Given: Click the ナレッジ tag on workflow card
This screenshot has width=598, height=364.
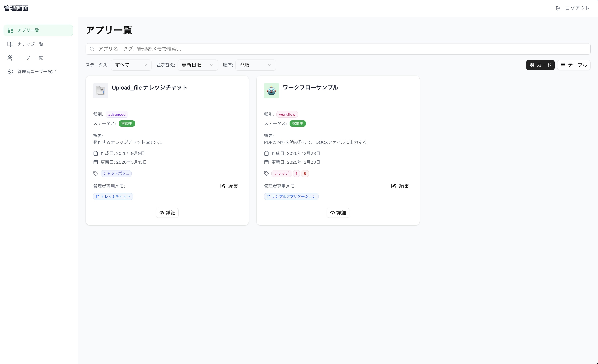Looking at the screenshot, I should click(282, 173).
